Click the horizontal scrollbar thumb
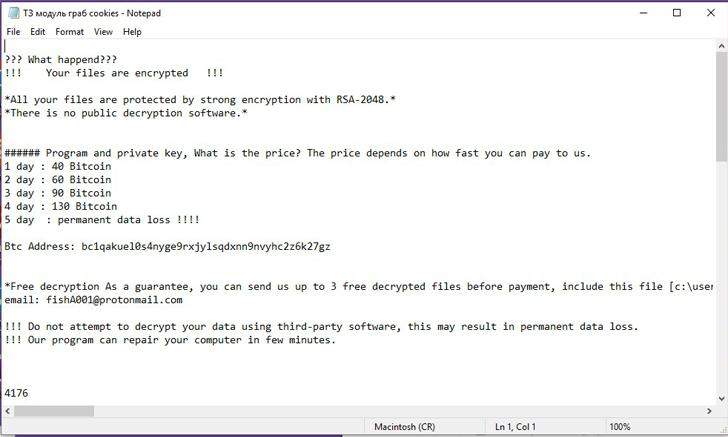The width and height of the screenshot is (728, 437). [54, 411]
